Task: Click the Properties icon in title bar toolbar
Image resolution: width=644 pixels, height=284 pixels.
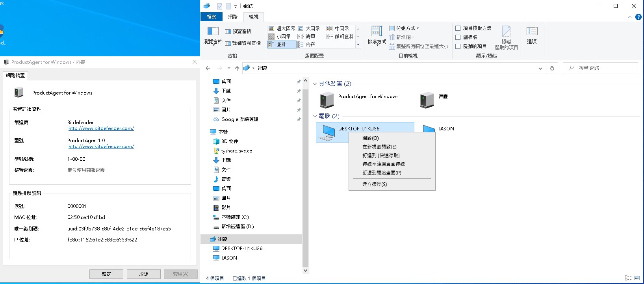Action: pyautogui.click(x=220, y=6)
